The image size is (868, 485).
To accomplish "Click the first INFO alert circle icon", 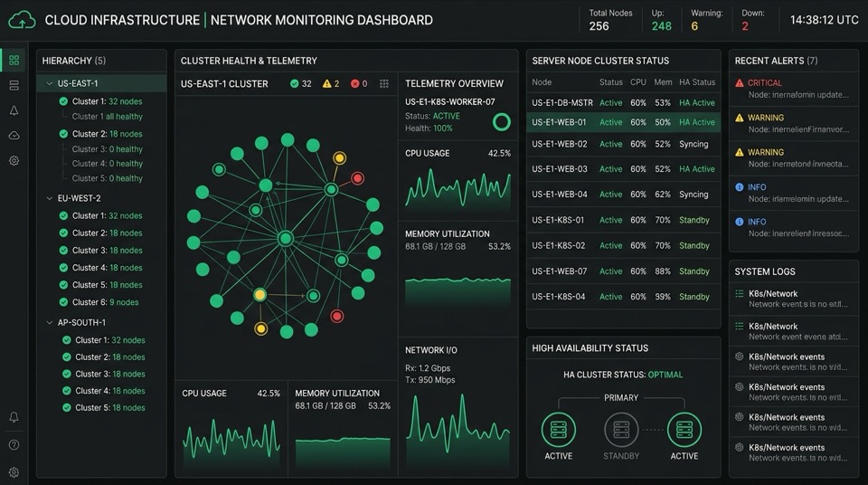I will click(x=739, y=187).
